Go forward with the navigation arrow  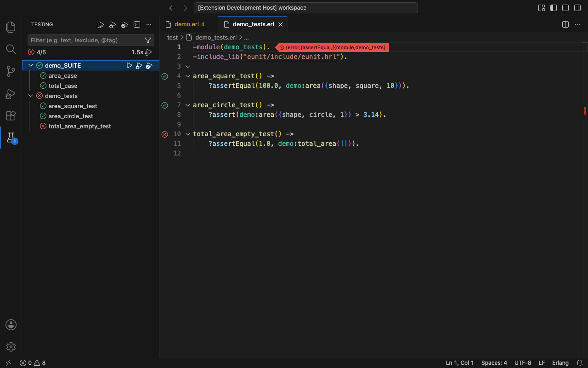point(184,8)
